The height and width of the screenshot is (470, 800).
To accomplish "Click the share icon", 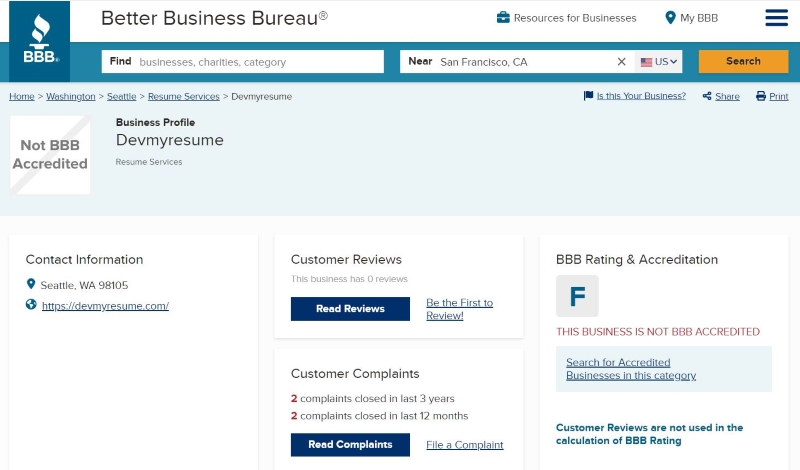I will (x=707, y=96).
